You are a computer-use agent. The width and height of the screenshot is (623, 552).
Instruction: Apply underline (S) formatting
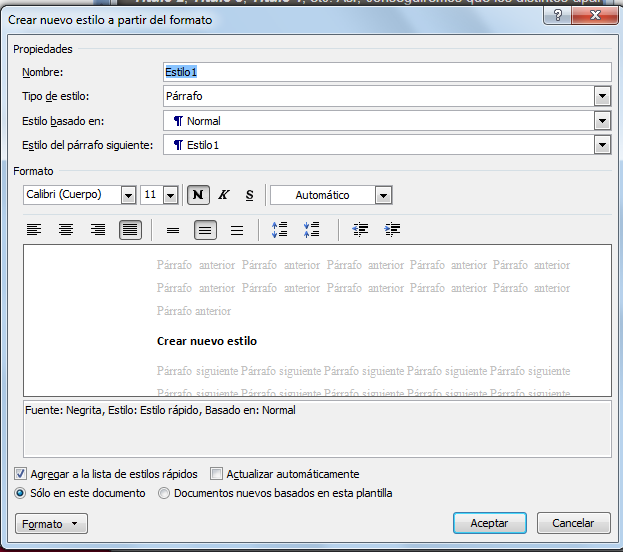pyautogui.click(x=249, y=195)
